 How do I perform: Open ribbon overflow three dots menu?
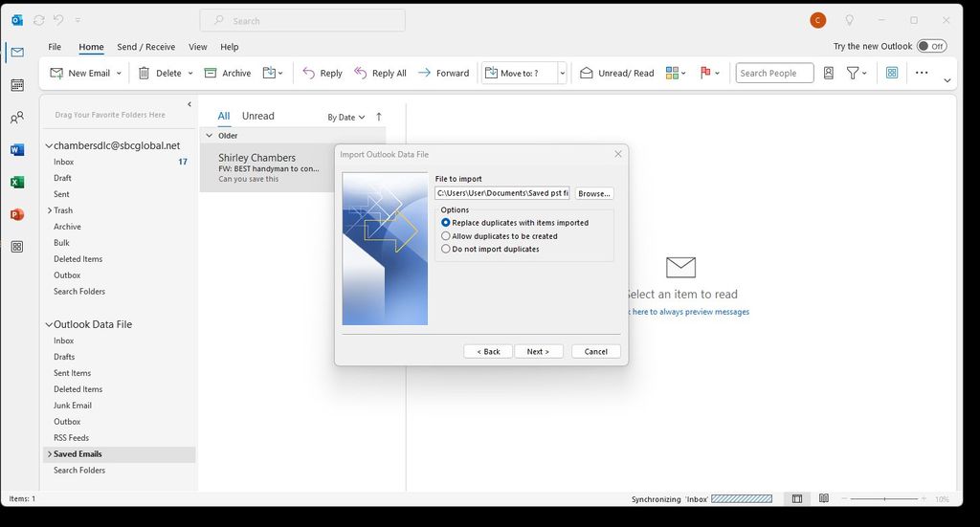pos(922,73)
